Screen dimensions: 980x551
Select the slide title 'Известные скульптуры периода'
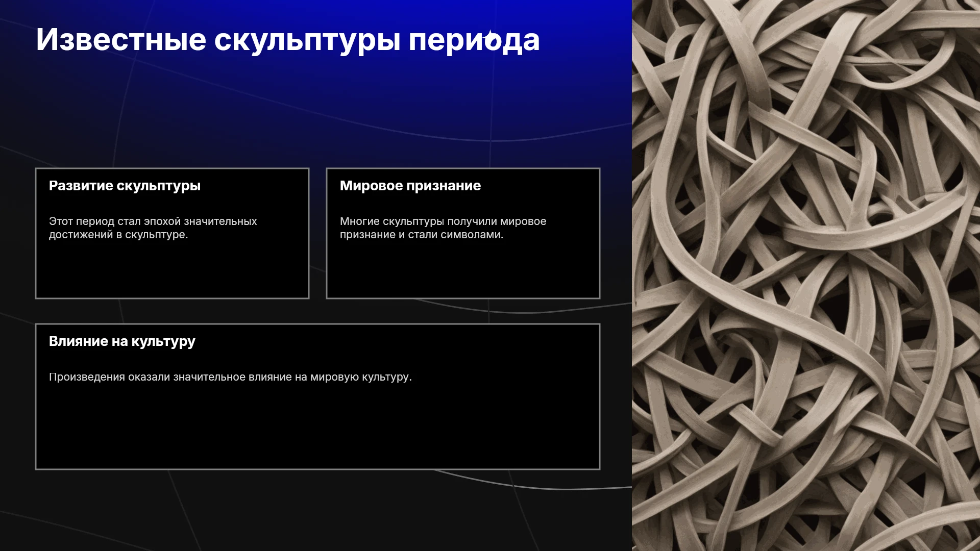click(x=288, y=40)
